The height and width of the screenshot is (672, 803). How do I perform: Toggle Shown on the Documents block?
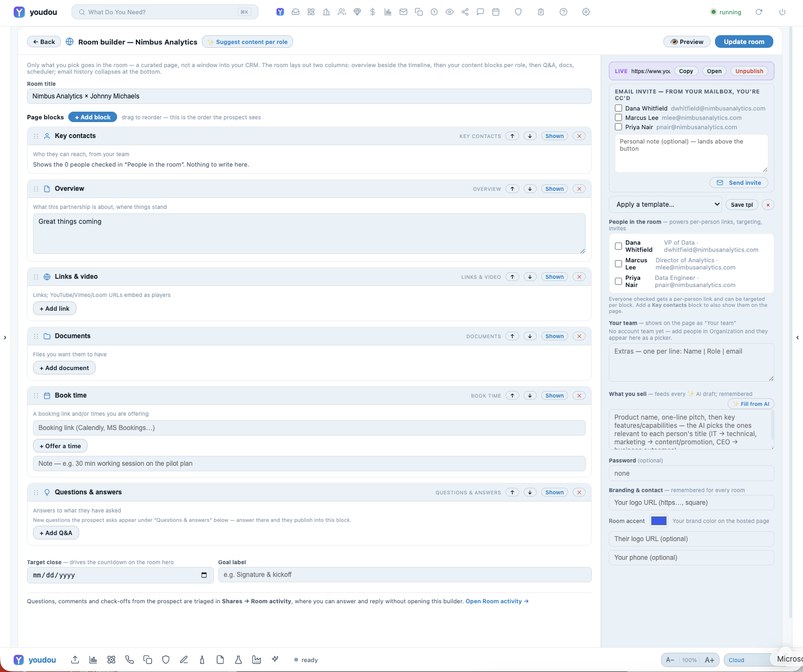[x=554, y=336]
